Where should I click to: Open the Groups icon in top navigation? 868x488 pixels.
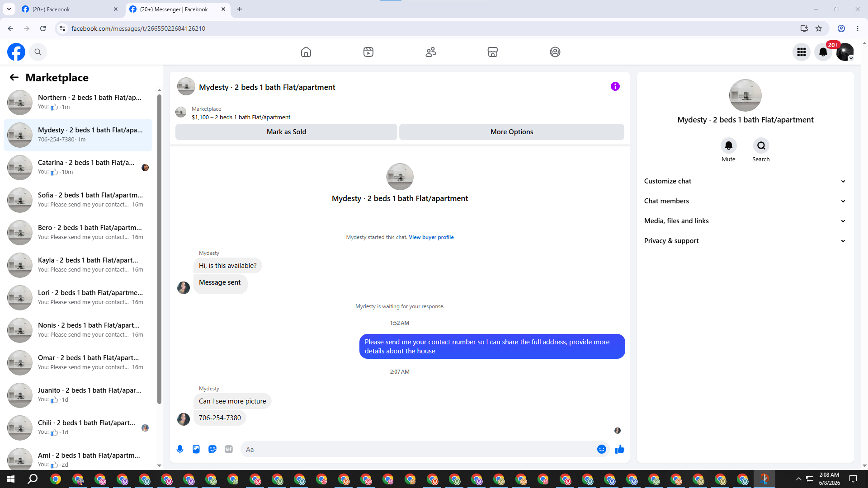(x=555, y=52)
